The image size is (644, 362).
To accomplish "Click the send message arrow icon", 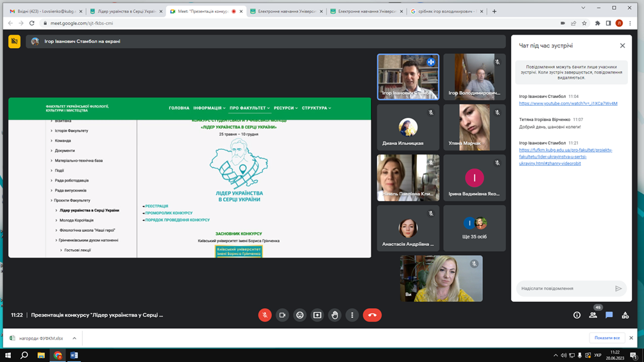I will tap(618, 288).
